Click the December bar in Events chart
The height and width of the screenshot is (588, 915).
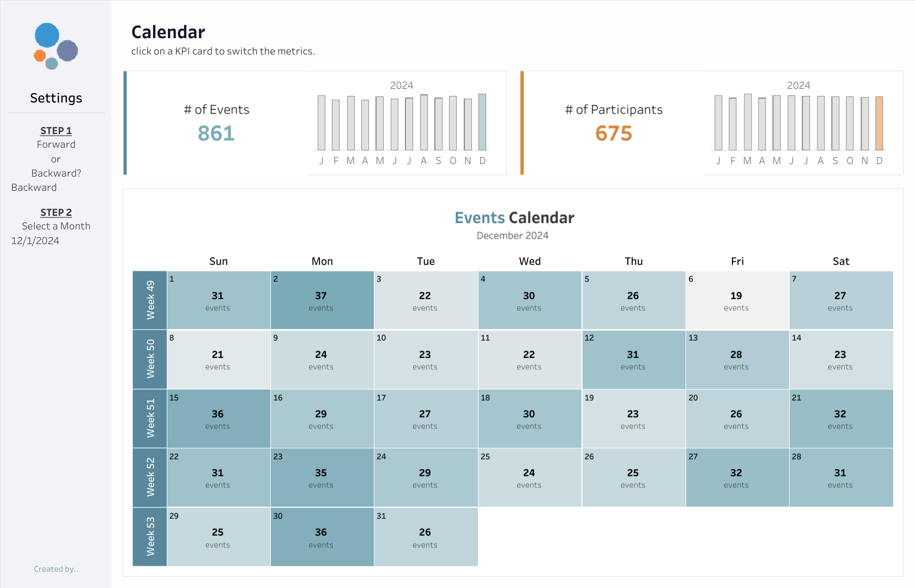(x=482, y=122)
